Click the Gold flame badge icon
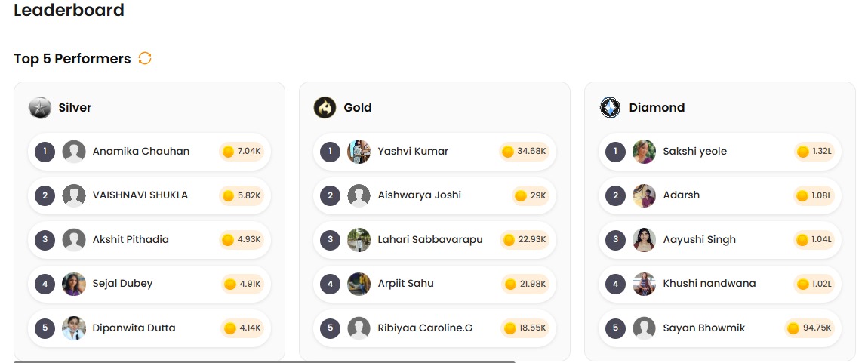Image resolution: width=868 pixels, height=363 pixels. tap(325, 108)
